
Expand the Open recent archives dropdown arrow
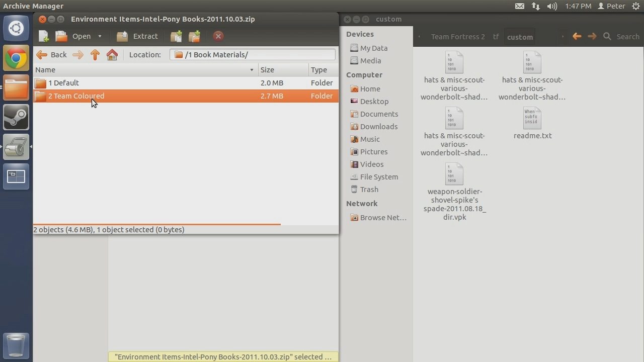point(100,36)
